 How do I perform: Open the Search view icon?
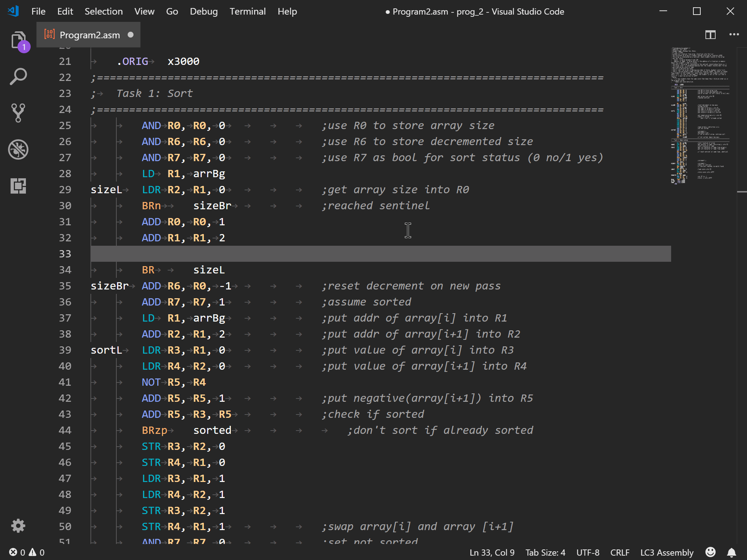click(18, 77)
